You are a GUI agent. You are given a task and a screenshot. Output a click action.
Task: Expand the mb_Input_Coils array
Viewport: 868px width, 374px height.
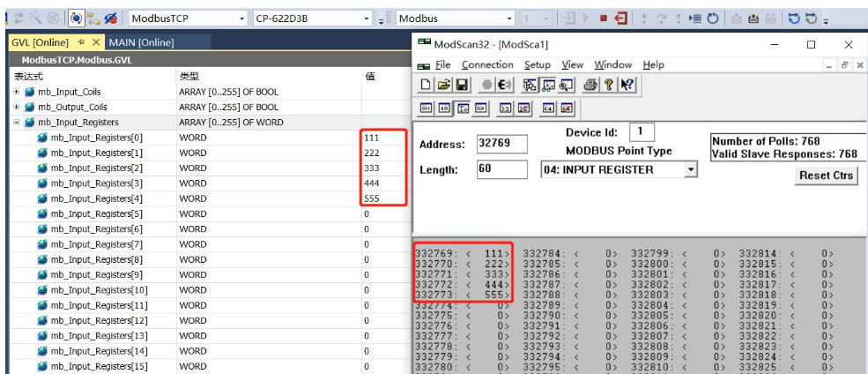coord(17,92)
